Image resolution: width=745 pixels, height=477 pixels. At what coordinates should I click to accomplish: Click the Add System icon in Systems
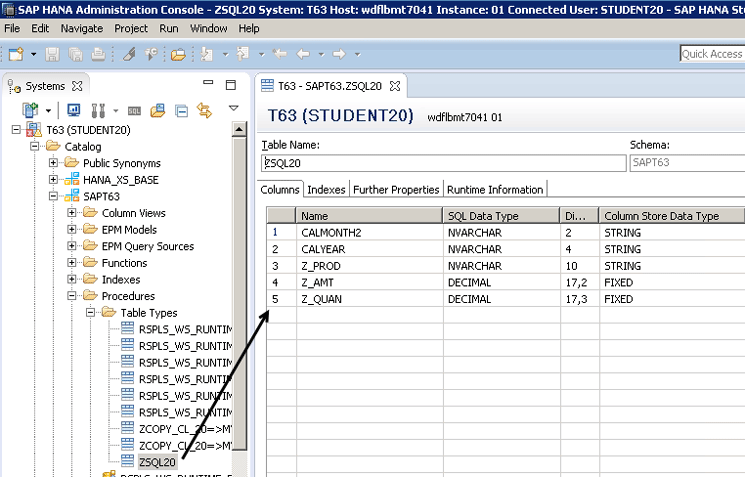30,111
